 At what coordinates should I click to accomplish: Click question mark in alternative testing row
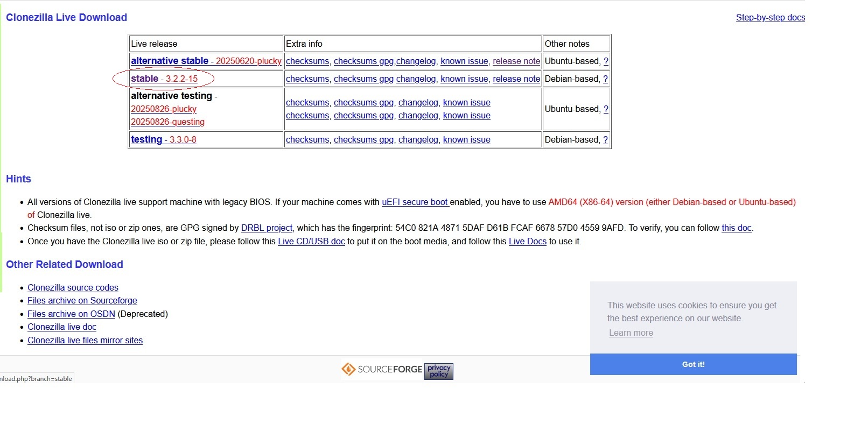click(x=606, y=109)
